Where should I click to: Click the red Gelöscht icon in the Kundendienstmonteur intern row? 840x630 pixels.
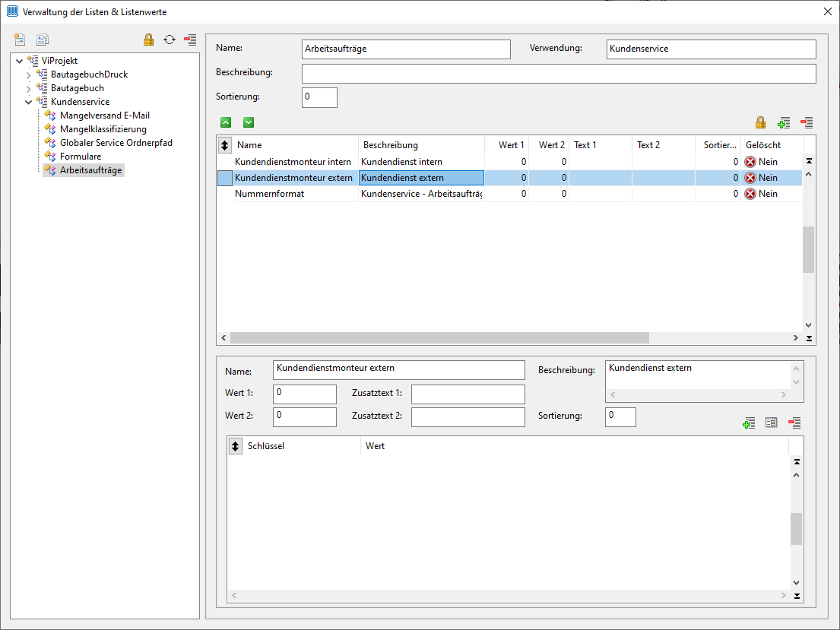pyautogui.click(x=750, y=162)
